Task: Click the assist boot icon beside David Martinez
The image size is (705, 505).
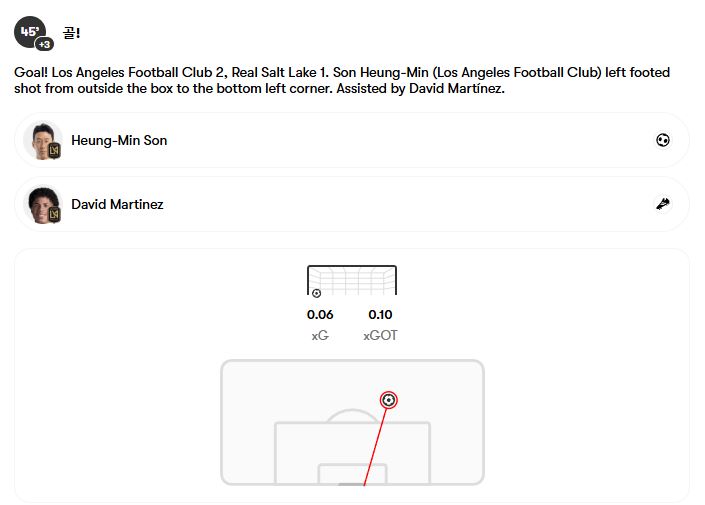Action: 662,204
